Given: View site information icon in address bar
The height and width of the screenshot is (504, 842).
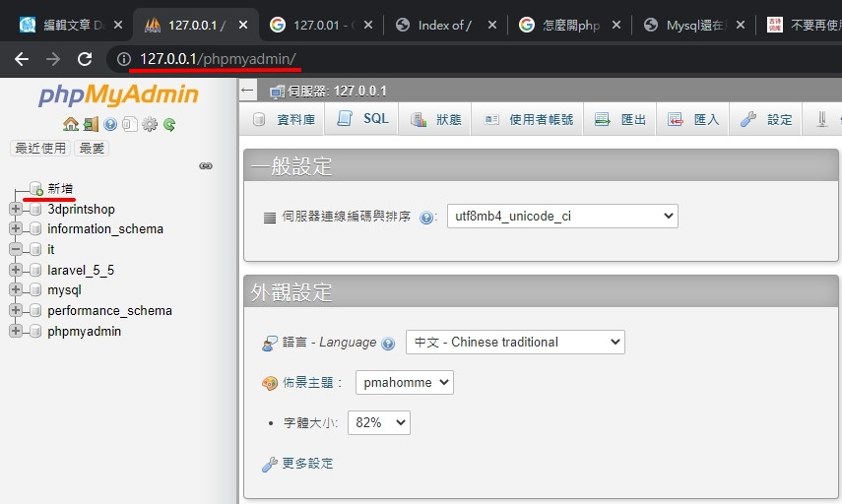Looking at the screenshot, I should point(123,59).
